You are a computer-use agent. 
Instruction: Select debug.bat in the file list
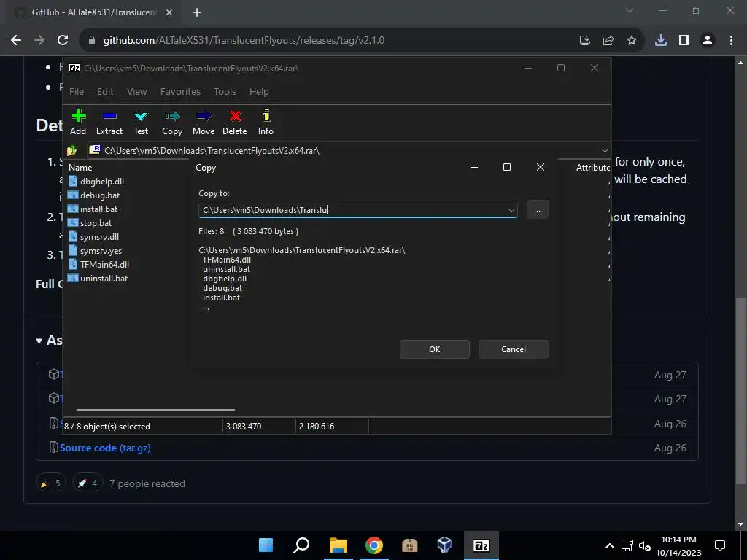coord(94,195)
